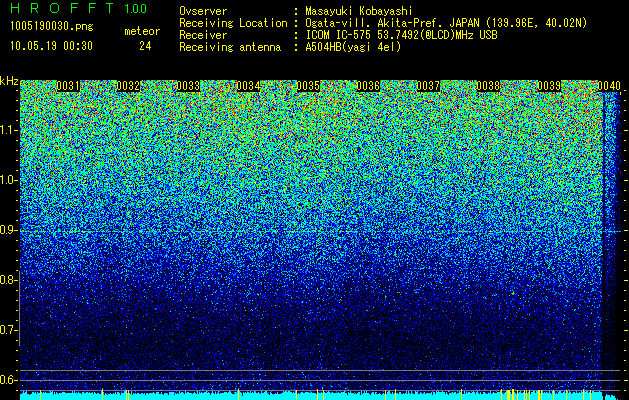Click the A504HB(yagi 4el) antenna text
The image size is (629, 400).
coord(353,47)
